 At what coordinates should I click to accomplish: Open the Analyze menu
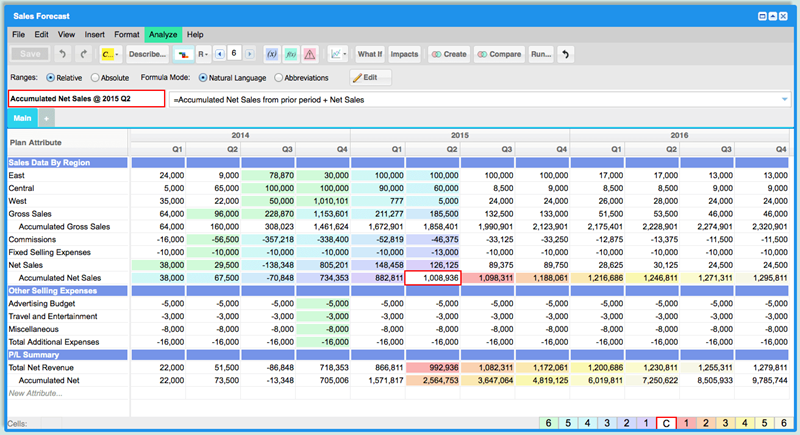(163, 34)
